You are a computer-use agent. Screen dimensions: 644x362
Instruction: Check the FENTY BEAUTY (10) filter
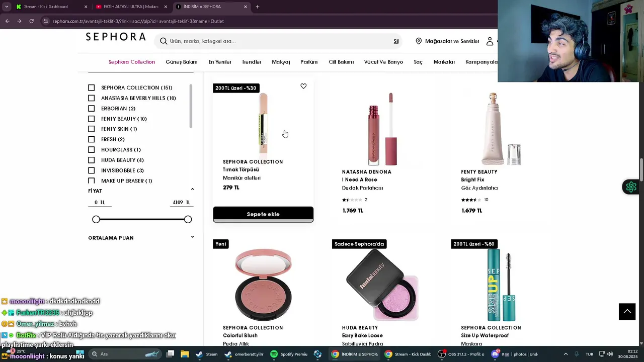[91, 119]
